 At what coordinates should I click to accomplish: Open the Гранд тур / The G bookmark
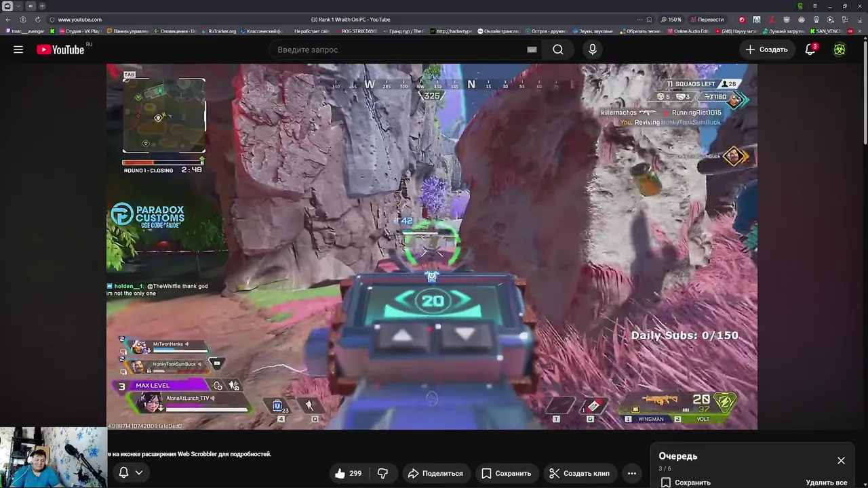point(403,31)
